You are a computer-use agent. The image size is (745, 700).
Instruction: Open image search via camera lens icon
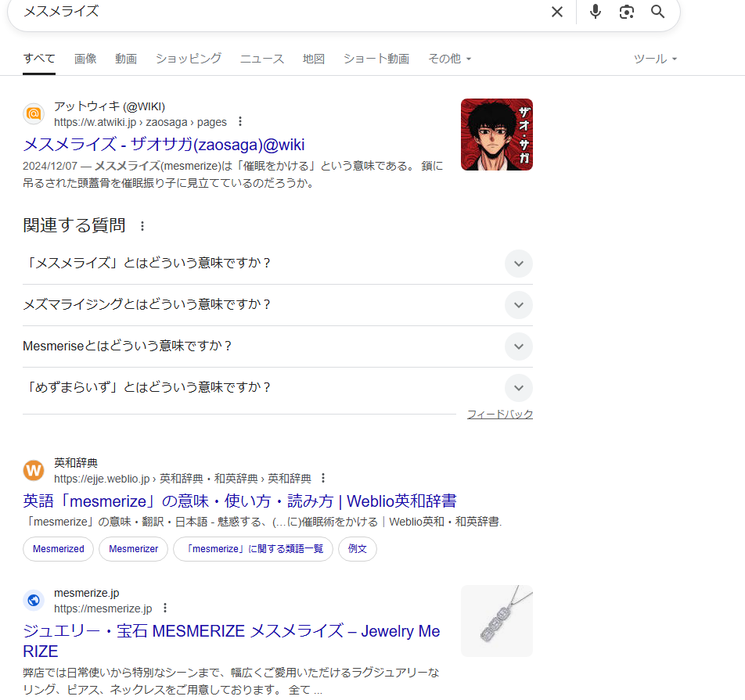[x=627, y=12]
